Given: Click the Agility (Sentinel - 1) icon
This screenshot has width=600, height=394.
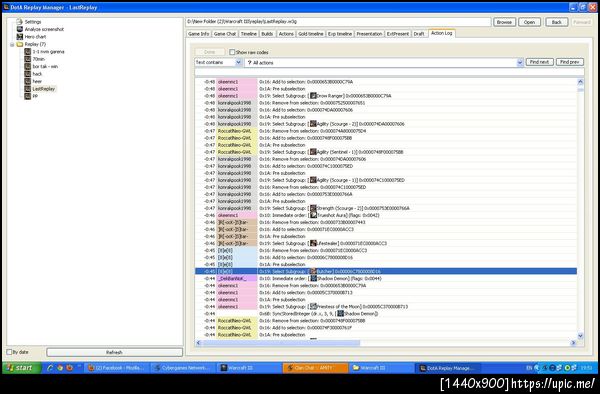Looking at the screenshot, I should click(x=313, y=152).
